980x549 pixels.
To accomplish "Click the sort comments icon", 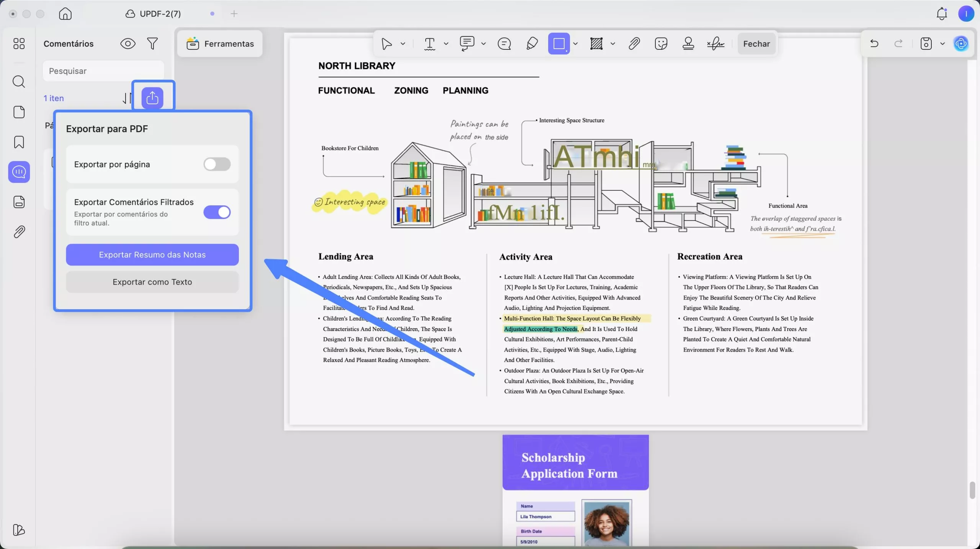I will click(127, 98).
